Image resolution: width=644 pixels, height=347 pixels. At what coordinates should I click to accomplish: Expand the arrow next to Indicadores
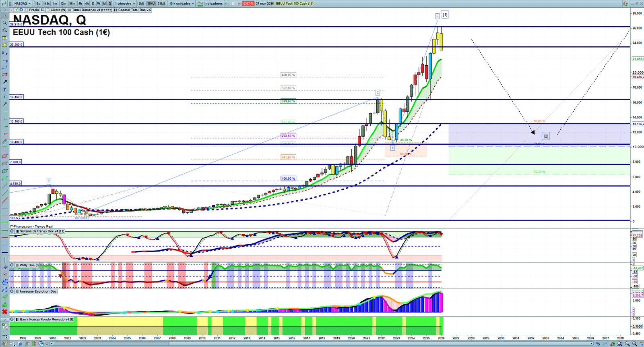tap(226, 4)
